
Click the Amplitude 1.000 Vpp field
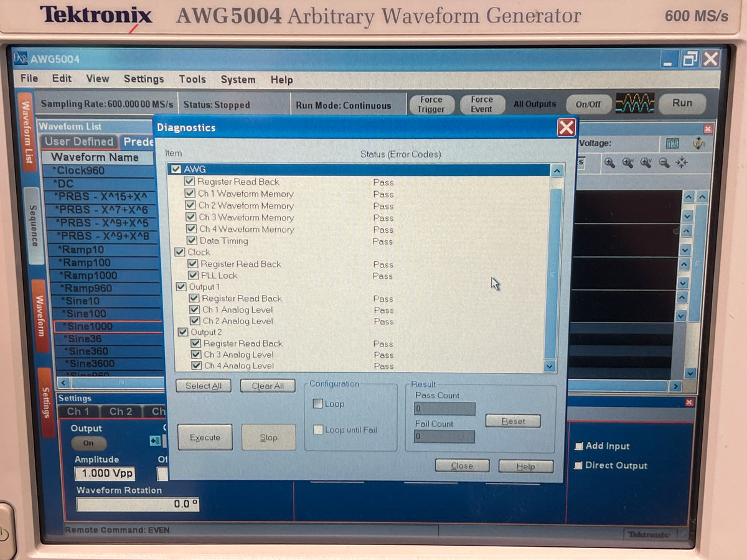(x=105, y=473)
